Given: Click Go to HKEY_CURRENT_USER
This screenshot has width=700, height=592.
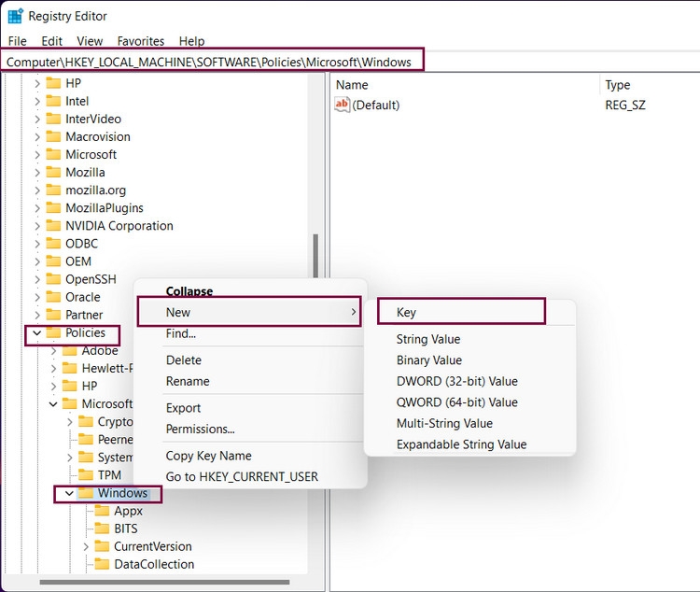Looking at the screenshot, I should coord(250,477).
